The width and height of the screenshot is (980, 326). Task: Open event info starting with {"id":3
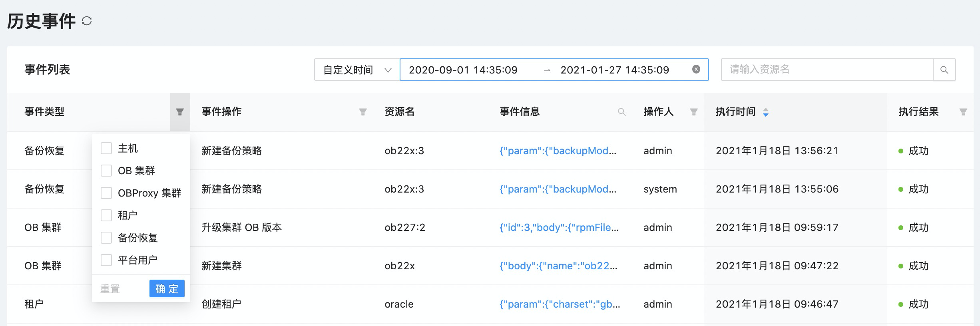point(559,227)
